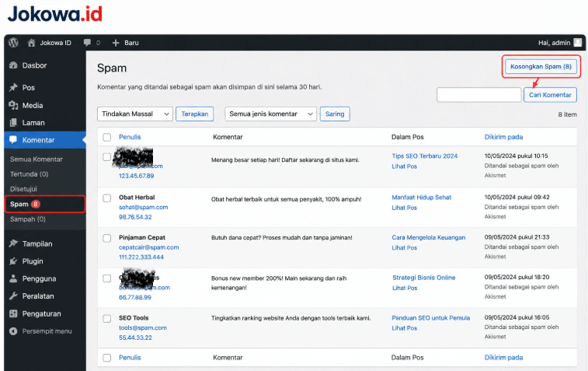
Task: Sort by Dikirim pada column header
Action: pos(503,137)
